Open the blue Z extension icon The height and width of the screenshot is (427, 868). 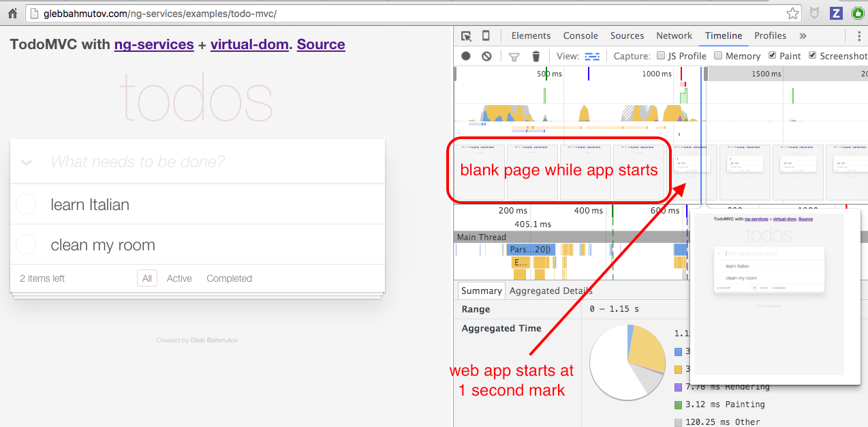pos(836,13)
